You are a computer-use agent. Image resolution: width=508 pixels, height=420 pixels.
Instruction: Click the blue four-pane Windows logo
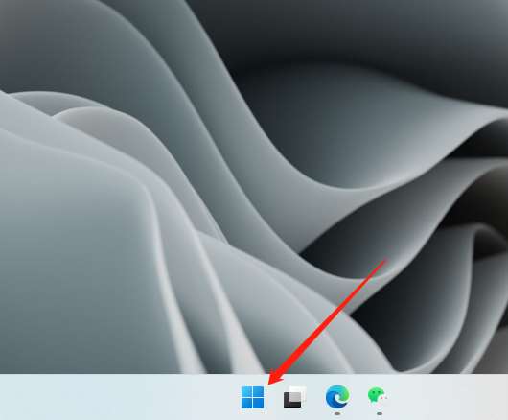tap(252, 397)
